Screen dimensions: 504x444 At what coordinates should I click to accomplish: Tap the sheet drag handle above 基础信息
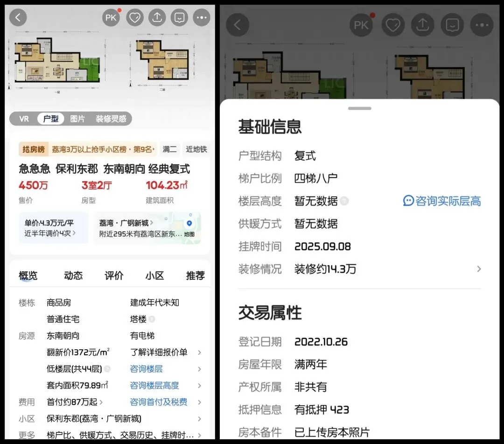click(x=360, y=108)
